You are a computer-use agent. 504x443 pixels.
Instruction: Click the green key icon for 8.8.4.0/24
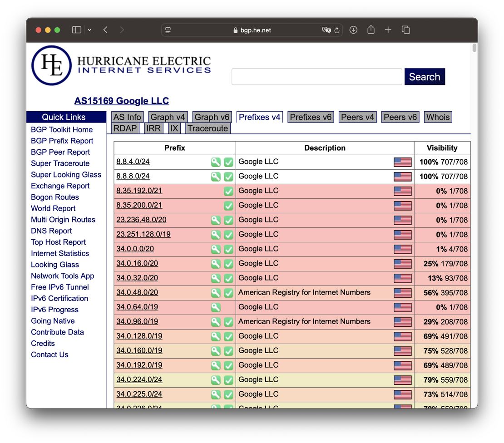[x=216, y=162]
